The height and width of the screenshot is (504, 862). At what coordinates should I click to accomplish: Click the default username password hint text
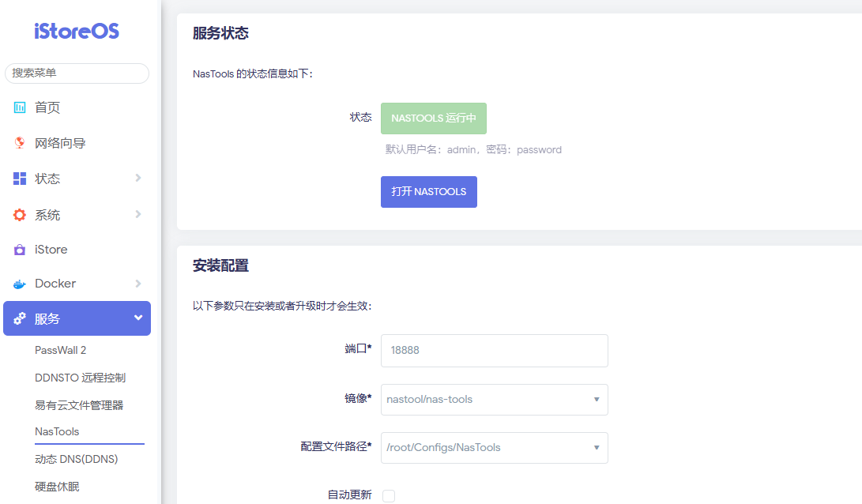click(x=473, y=149)
